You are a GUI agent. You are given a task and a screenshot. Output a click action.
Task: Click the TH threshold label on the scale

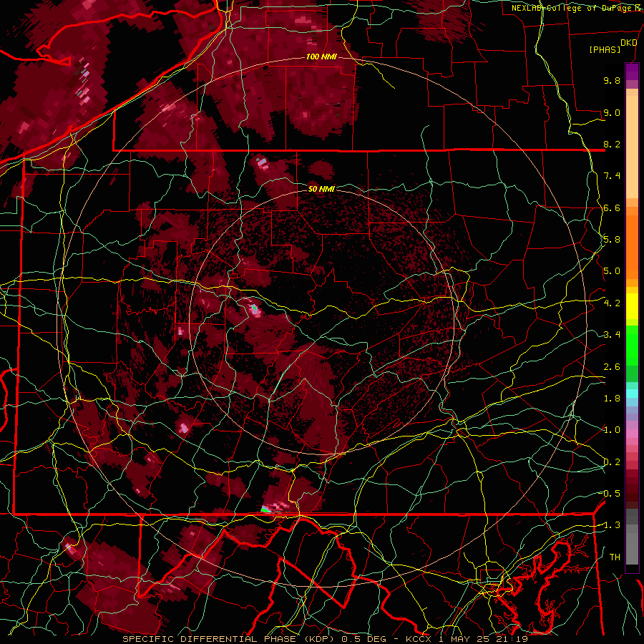tap(615, 557)
